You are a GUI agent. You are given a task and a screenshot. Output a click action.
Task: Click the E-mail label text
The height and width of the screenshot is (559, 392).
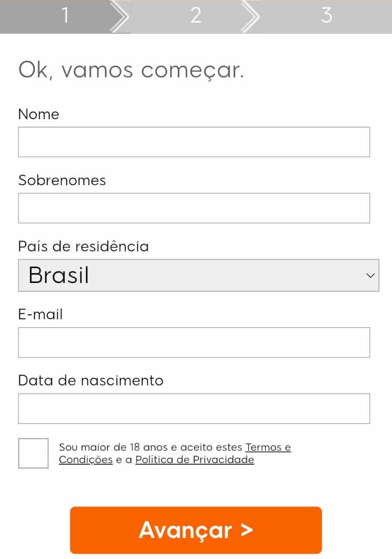click(41, 314)
